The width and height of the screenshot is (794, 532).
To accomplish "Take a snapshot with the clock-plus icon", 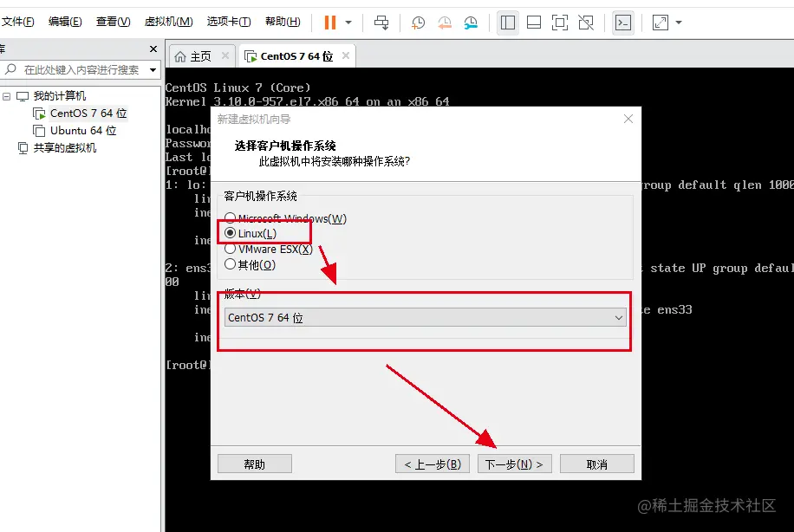I will coord(419,23).
